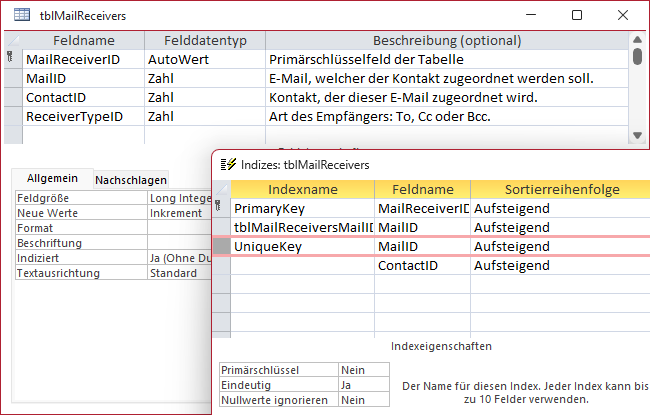Click the primary key icon beside MailReceiverID row
This screenshot has width=650, height=415.
pyautogui.click(x=10, y=56)
